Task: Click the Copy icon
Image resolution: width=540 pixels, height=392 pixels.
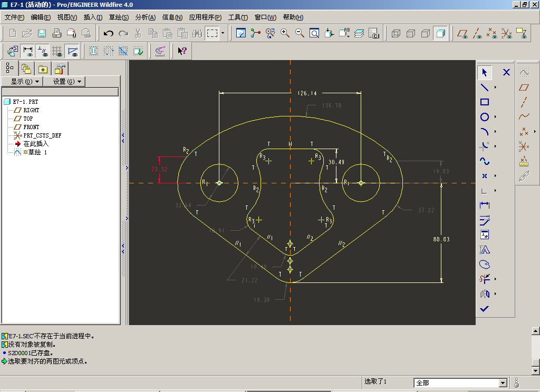Action: tap(153, 33)
